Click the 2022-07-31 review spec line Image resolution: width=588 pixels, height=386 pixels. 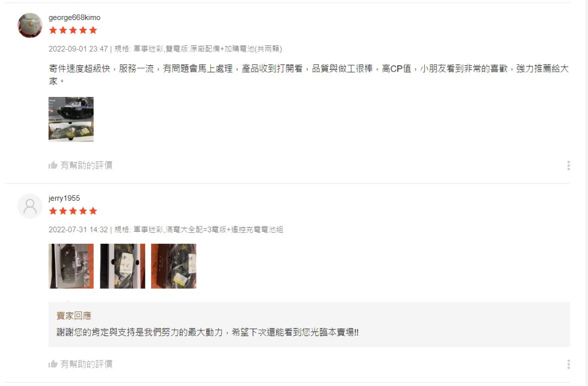click(166, 229)
